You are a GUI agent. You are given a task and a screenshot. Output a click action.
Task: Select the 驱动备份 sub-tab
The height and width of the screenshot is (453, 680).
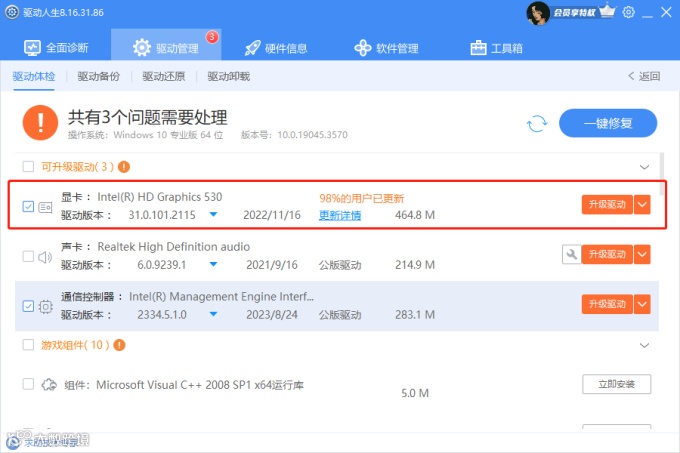[x=98, y=77]
